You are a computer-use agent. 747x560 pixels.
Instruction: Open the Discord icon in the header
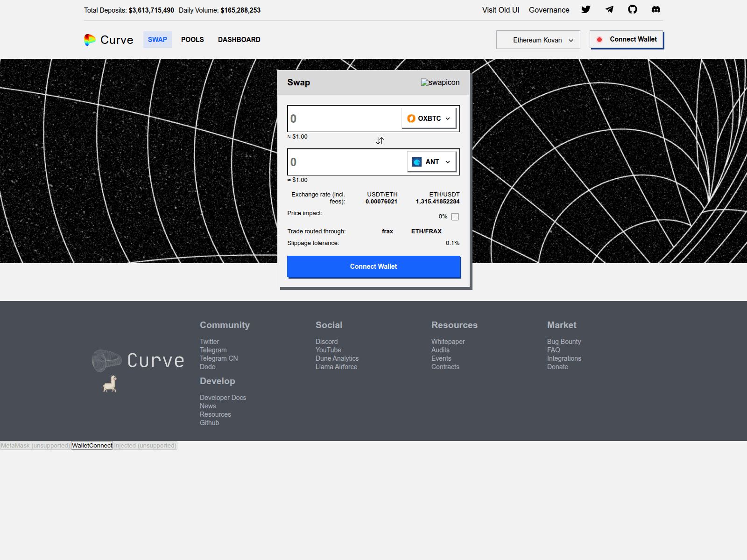[x=656, y=9]
